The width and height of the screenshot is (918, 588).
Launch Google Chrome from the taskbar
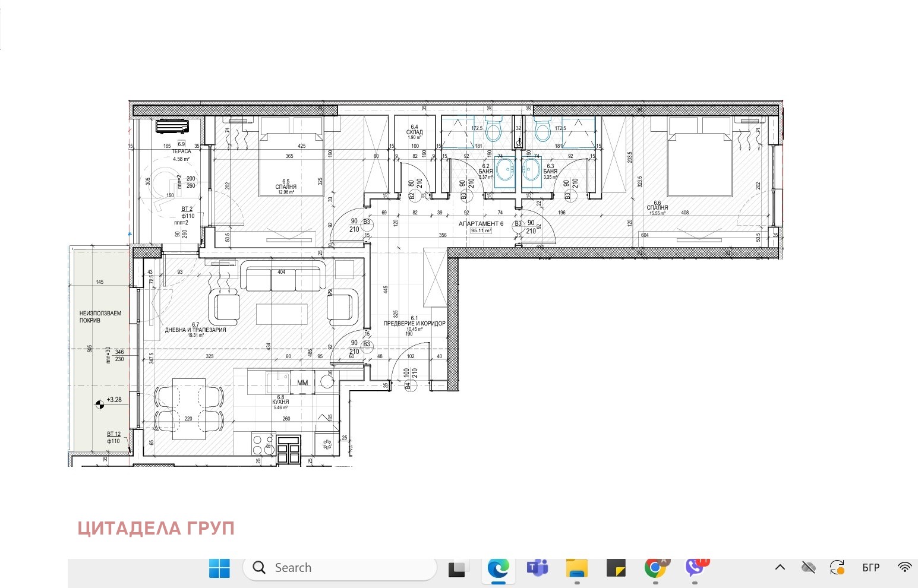(x=655, y=568)
